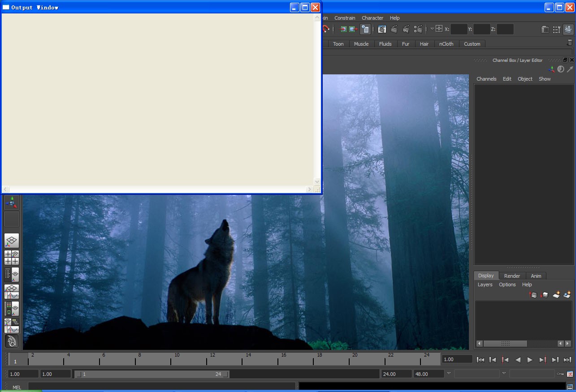Expand the animation layer dropdown arrow
The width and height of the screenshot is (576, 392).
click(449, 373)
